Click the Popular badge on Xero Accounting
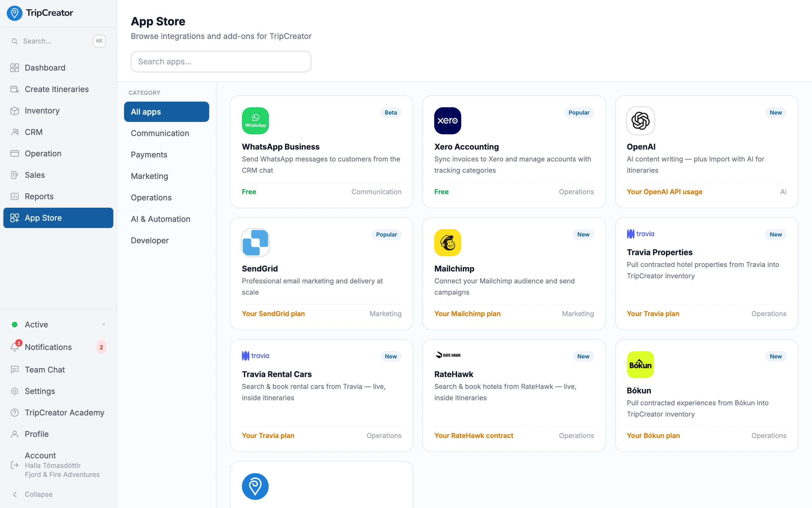The height and width of the screenshot is (508, 812). point(579,112)
